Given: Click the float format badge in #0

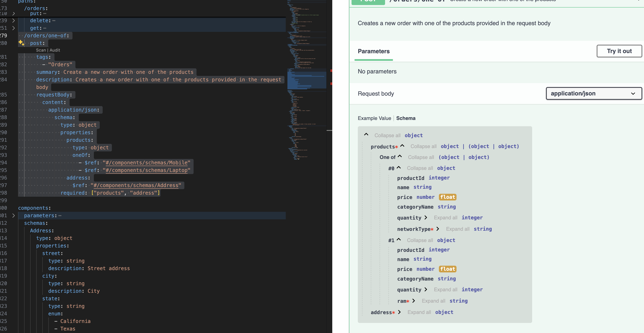Looking at the screenshot, I should pos(447,197).
